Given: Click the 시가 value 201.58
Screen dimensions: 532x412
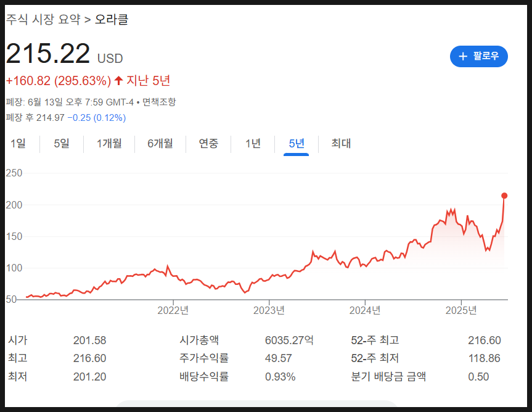Looking at the screenshot, I should coord(90,340).
